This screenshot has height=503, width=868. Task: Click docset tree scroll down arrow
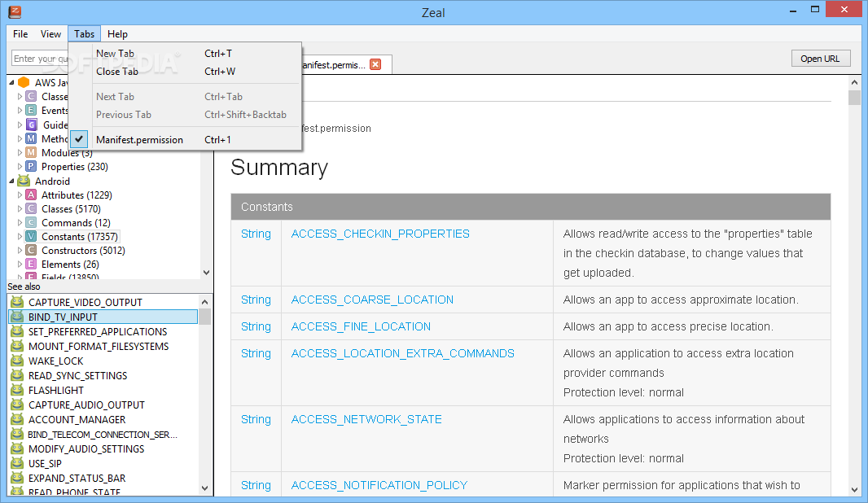pyautogui.click(x=207, y=272)
